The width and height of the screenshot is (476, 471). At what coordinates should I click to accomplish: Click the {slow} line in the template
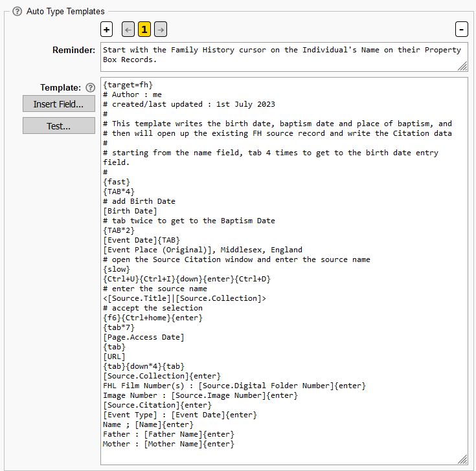[117, 269]
